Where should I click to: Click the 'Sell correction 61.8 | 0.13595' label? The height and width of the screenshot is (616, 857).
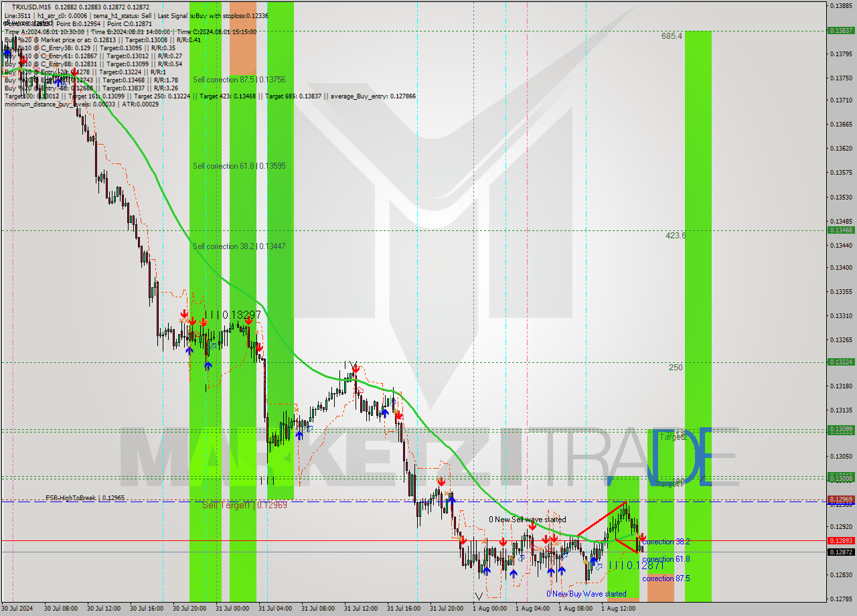[239, 166]
